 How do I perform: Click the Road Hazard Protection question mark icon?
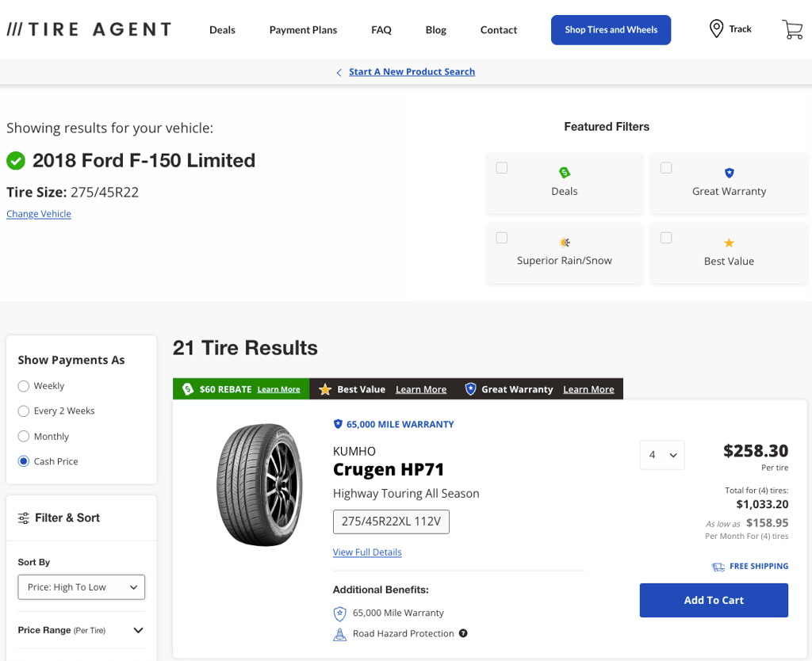464,633
